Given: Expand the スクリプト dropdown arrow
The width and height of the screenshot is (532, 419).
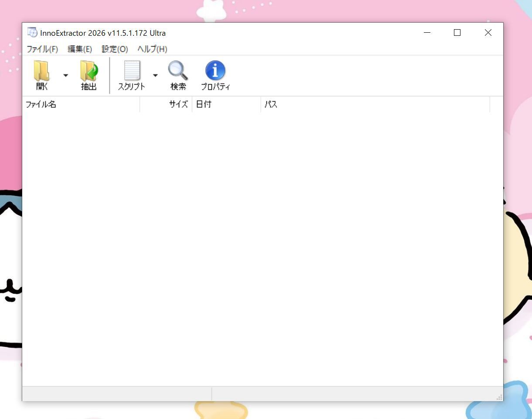Looking at the screenshot, I should [x=155, y=75].
